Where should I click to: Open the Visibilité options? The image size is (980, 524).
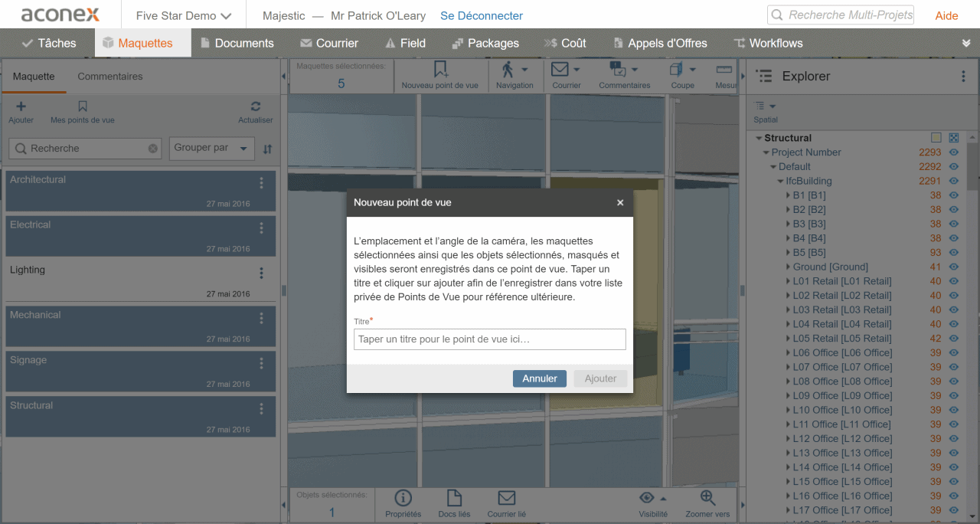653,505
